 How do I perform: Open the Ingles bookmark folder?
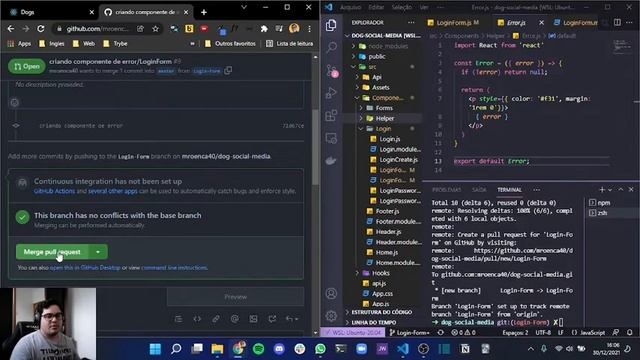coord(52,43)
